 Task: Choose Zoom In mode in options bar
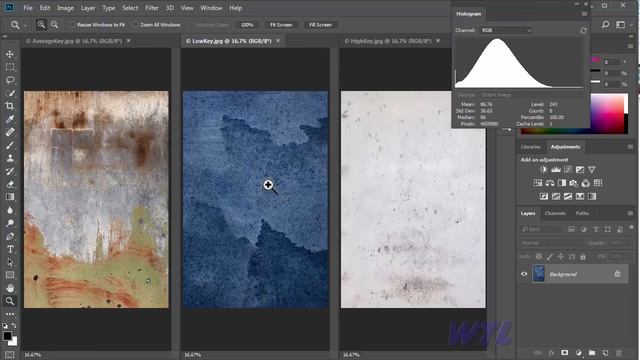pyautogui.click(x=41, y=25)
